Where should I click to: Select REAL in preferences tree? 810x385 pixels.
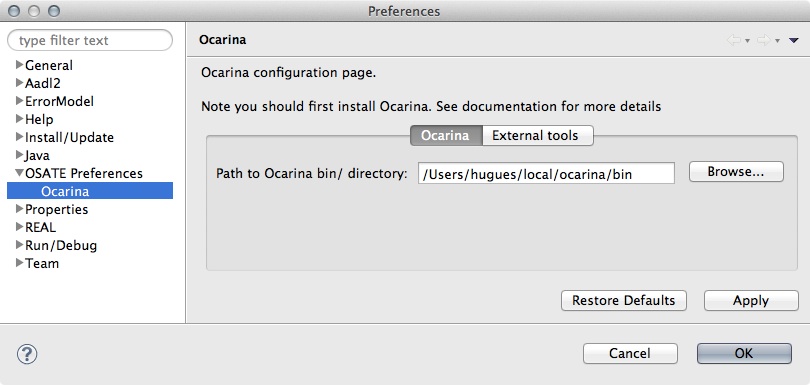click(x=40, y=227)
